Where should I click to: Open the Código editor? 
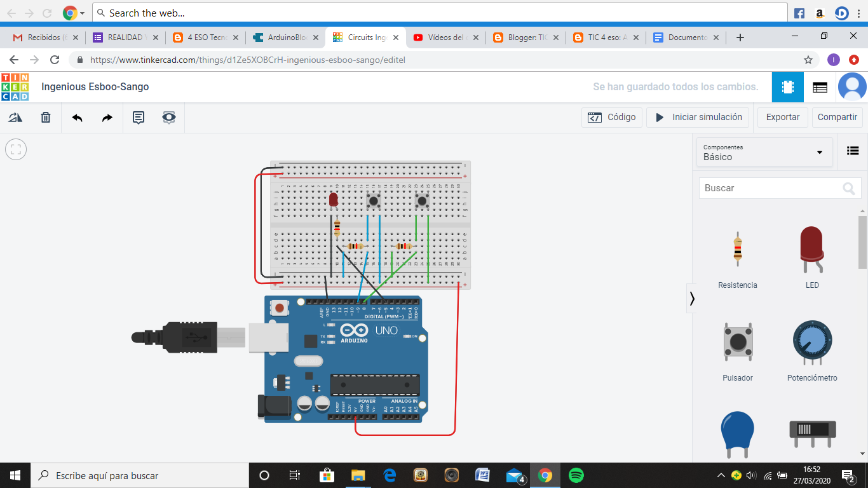point(611,118)
